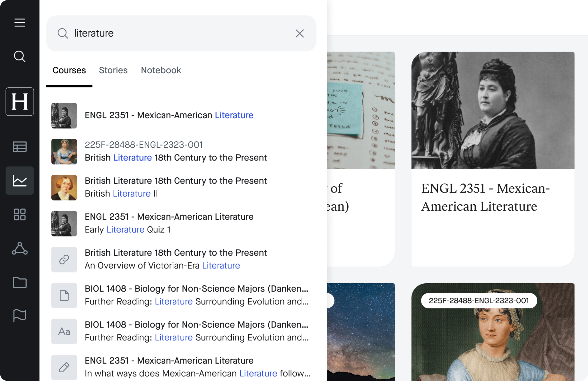The height and width of the screenshot is (381, 588).
Task: Open the hamburger menu in sidebar
Action: [19, 23]
